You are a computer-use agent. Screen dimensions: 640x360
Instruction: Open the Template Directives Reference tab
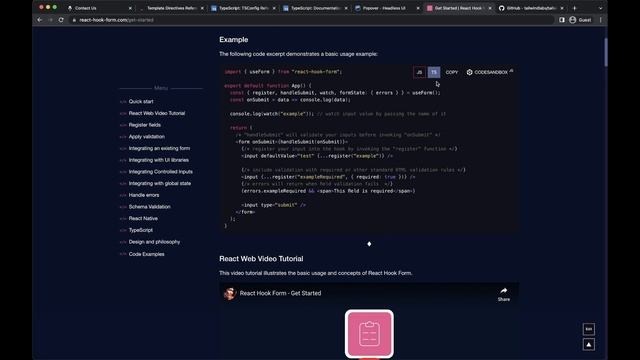pos(171,8)
